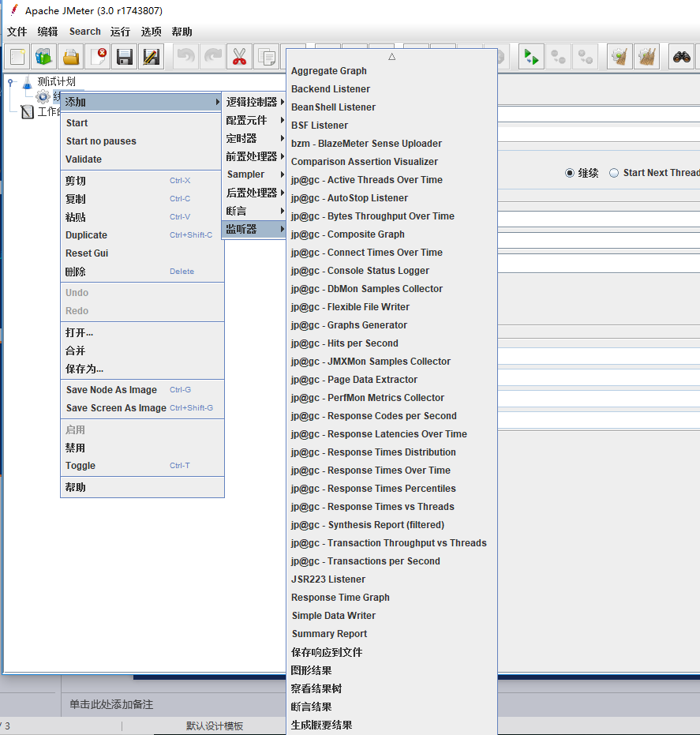Click the 默认设计模板 status text
This screenshot has width=700, height=735.
tap(215, 726)
